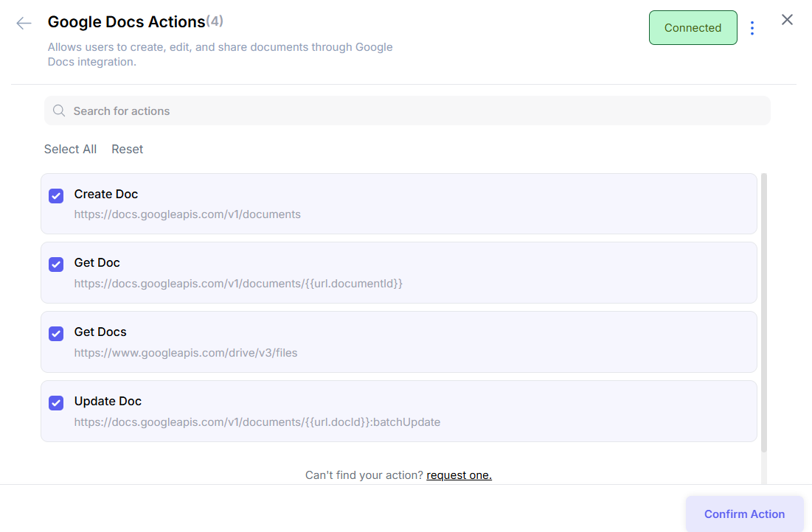This screenshot has width=812, height=532.
Task: Close the Google Docs Actions dialog
Action: coord(787,20)
